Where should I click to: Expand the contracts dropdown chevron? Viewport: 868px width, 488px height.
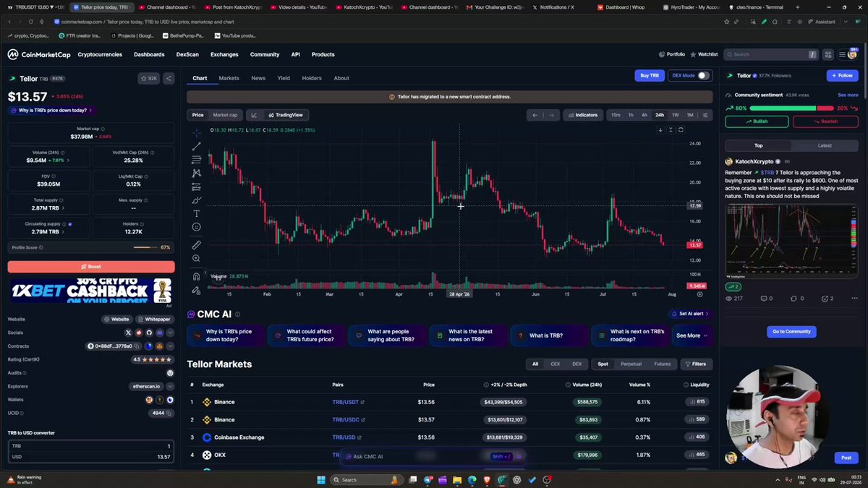pyautogui.click(x=170, y=346)
